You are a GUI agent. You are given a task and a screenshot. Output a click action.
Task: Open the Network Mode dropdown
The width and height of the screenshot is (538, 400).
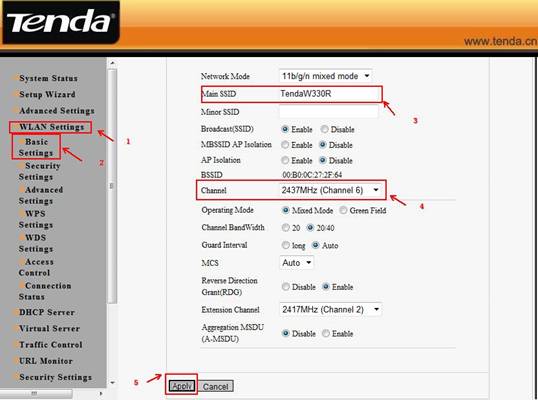point(325,76)
